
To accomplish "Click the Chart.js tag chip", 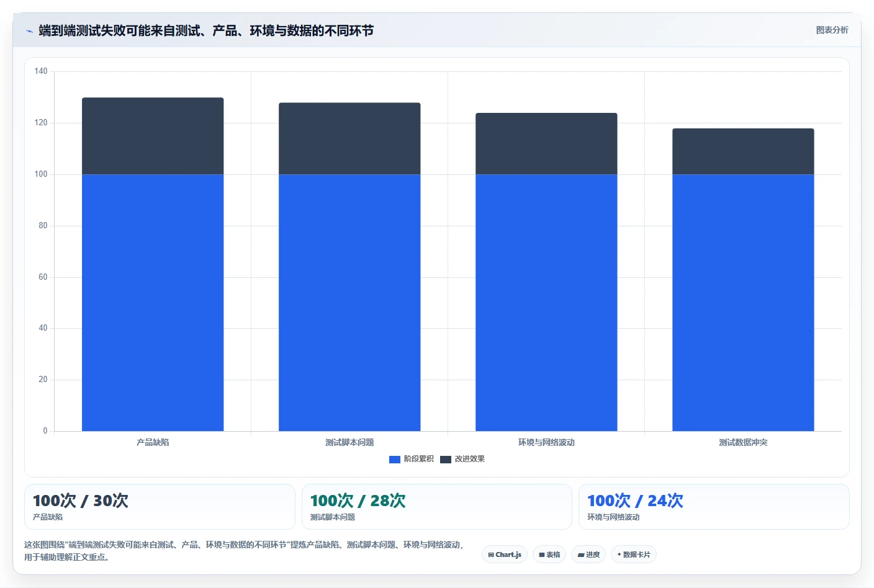I will 505,555.
